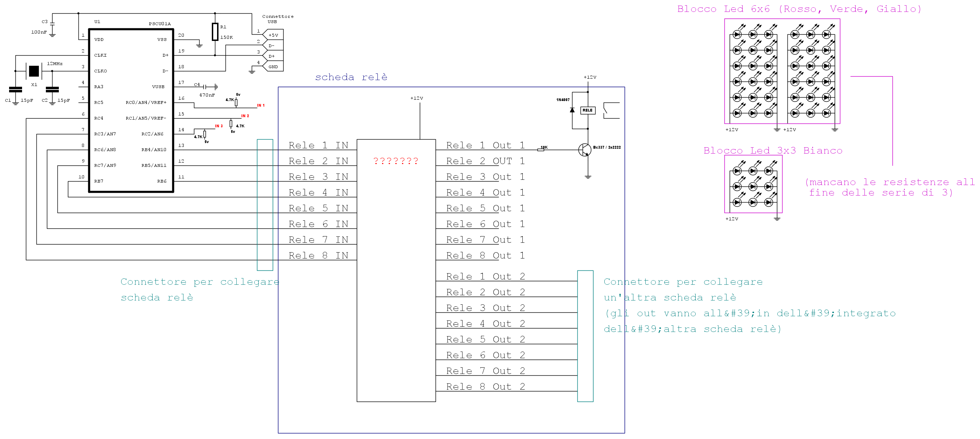Click the USB connector GND pin
The height and width of the screenshot is (439, 980).
(273, 66)
